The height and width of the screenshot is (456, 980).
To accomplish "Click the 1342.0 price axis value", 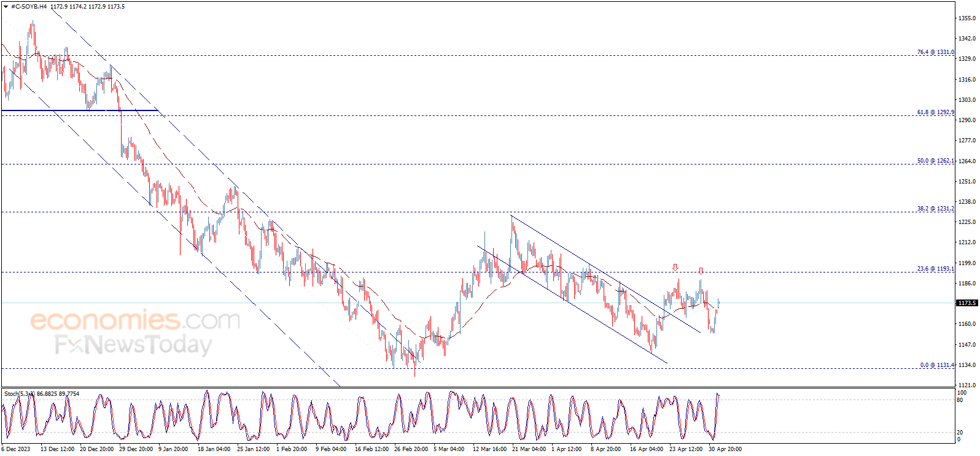I will point(967,39).
